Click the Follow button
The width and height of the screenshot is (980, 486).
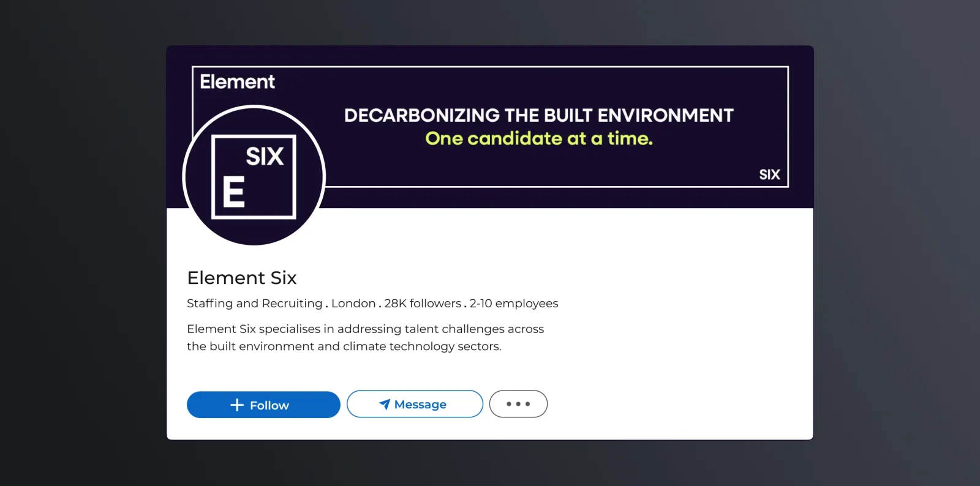pyautogui.click(x=263, y=405)
